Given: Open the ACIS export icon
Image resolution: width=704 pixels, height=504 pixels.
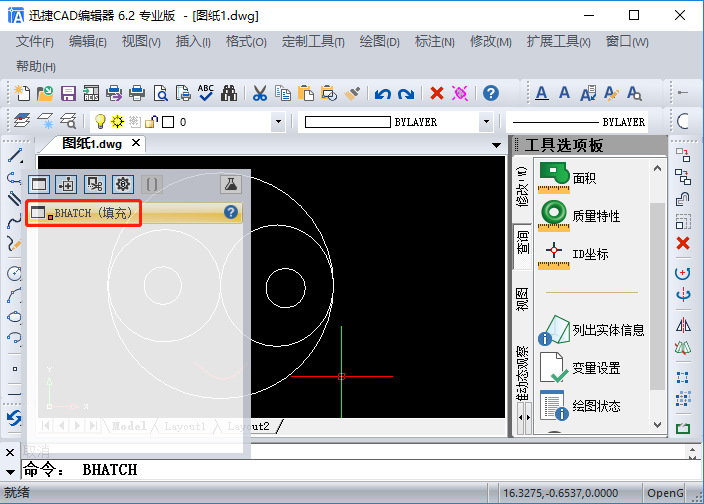Looking at the screenshot, I should pos(91,93).
